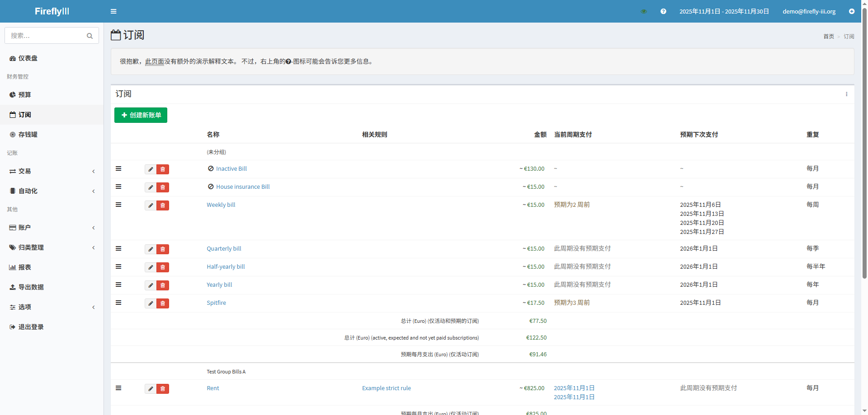
Task: Toggle the sidebar with hamburger menu icon
Action: pos(113,11)
